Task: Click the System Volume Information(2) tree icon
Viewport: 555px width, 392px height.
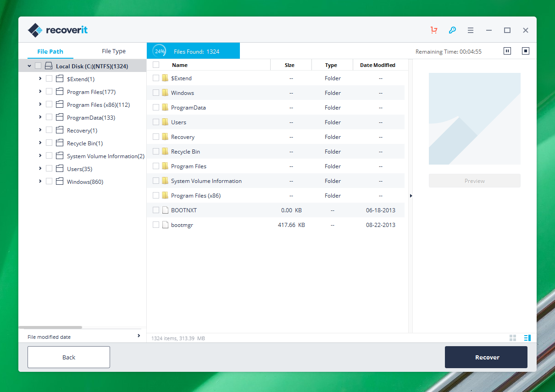Action: click(x=59, y=156)
